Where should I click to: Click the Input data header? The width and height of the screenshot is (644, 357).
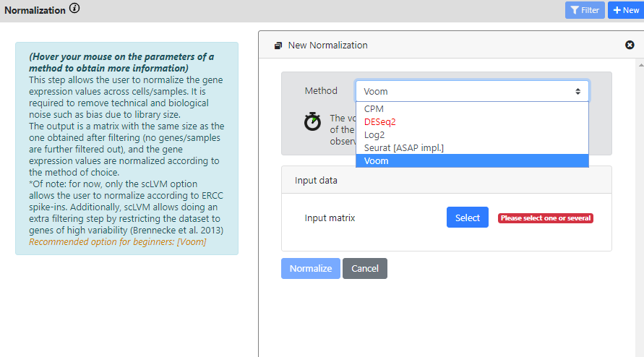click(x=447, y=180)
